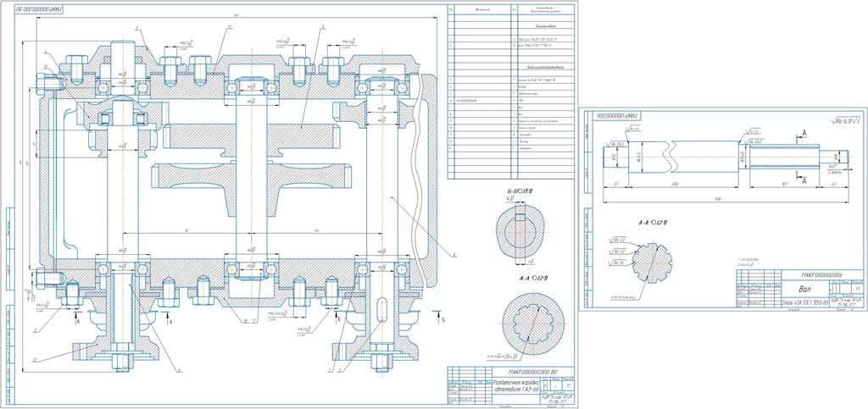Select the 'МАКР.000000.006' title block designation
The width and height of the screenshot is (868, 409).
(821, 274)
